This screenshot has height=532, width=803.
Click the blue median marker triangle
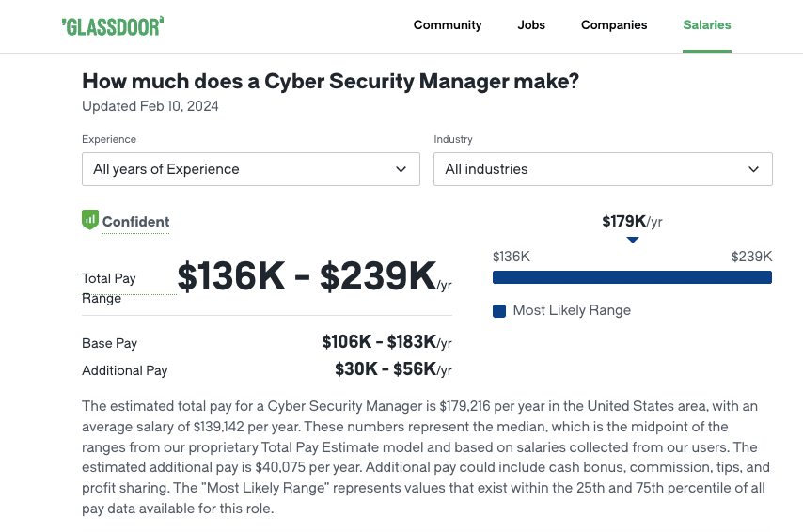tap(633, 240)
